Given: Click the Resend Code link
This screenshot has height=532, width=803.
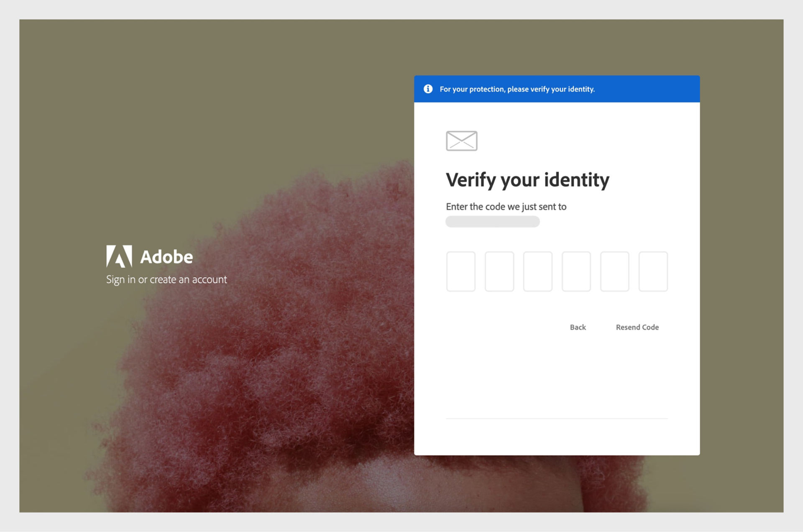Looking at the screenshot, I should pos(637,327).
